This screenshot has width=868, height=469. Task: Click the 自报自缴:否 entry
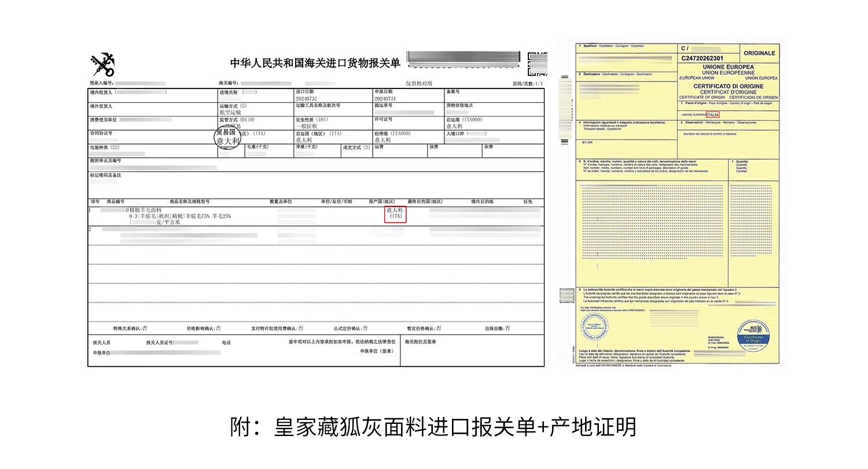coord(498,328)
